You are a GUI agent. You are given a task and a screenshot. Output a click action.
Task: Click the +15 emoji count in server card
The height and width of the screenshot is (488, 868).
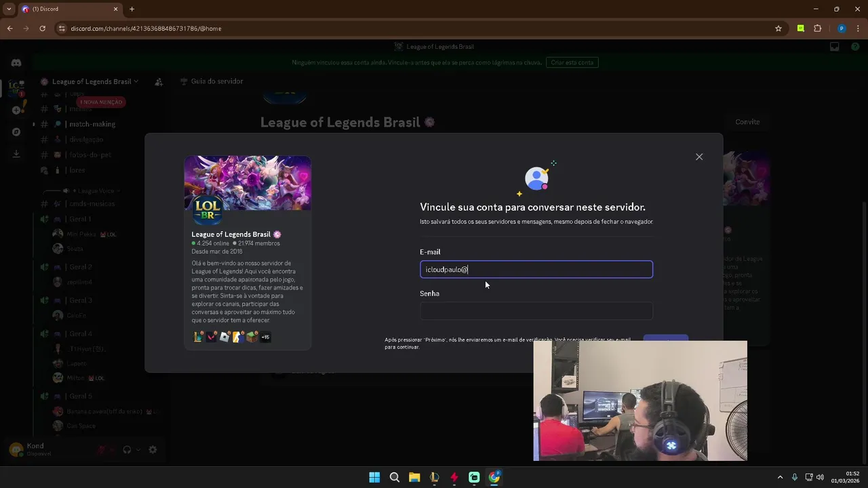click(265, 337)
